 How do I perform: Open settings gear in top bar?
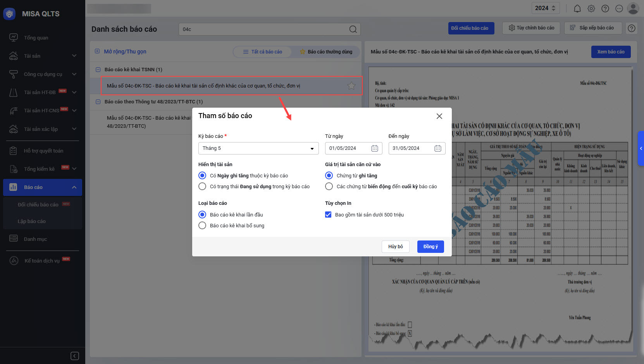pyautogui.click(x=591, y=9)
